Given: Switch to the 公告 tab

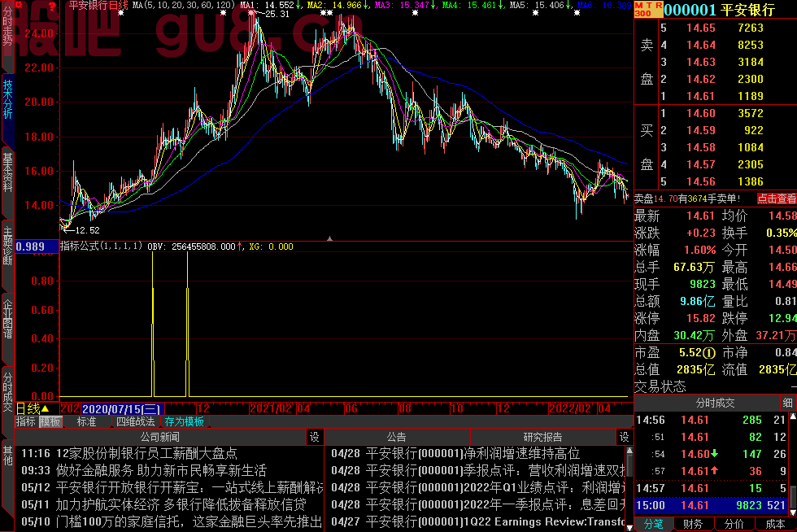Looking at the screenshot, I should coord(397,437).
